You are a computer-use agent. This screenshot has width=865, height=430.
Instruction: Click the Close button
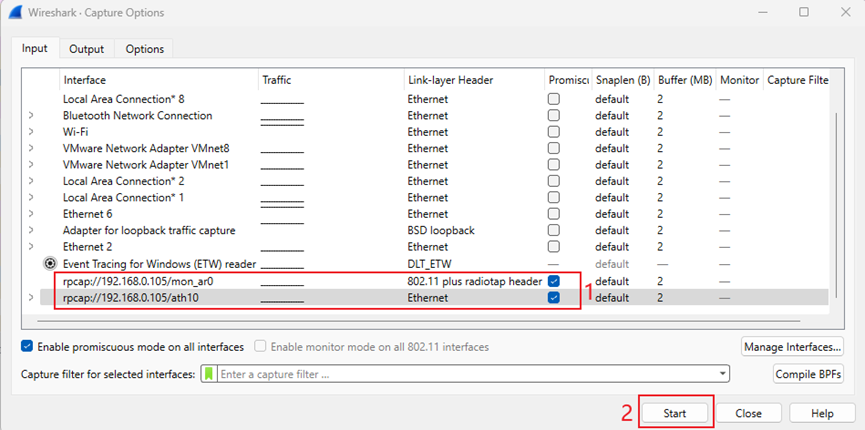(x=748, y=413)
